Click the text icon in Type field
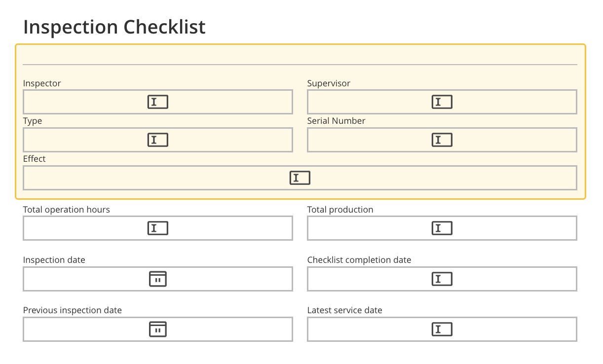 (158, 140)
